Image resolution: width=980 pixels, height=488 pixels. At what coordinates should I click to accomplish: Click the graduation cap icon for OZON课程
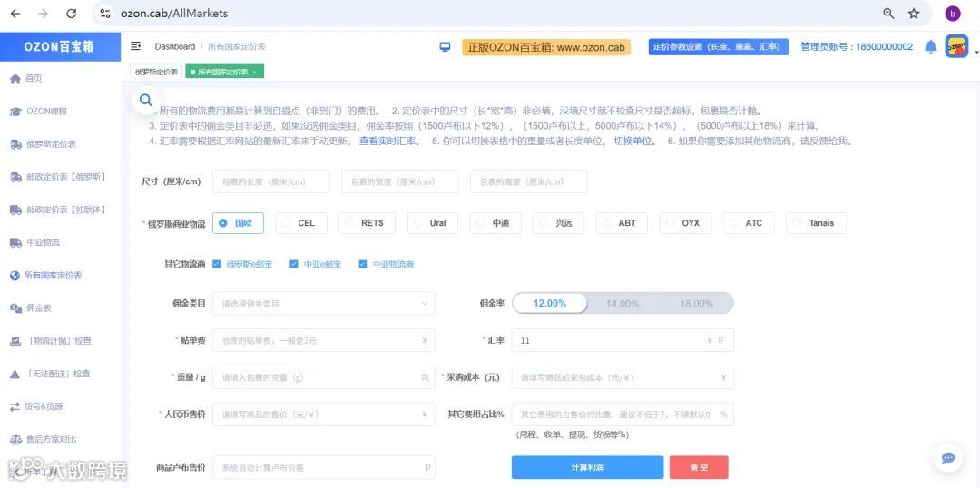tap(15, 112)
